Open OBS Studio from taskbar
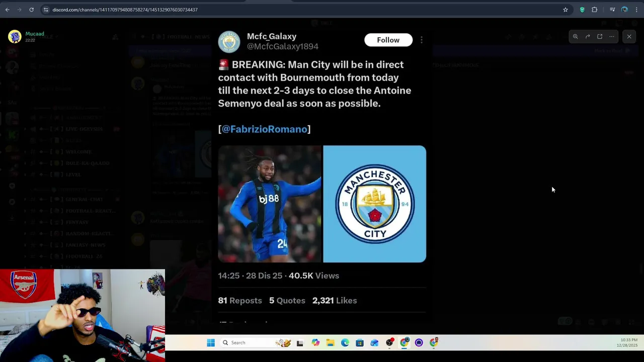The height and width of the screenshot is (362, 644). [389, 343]
